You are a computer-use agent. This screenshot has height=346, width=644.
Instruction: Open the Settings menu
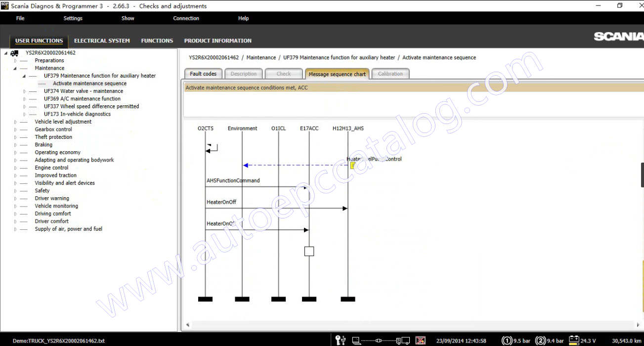[73, 18]
